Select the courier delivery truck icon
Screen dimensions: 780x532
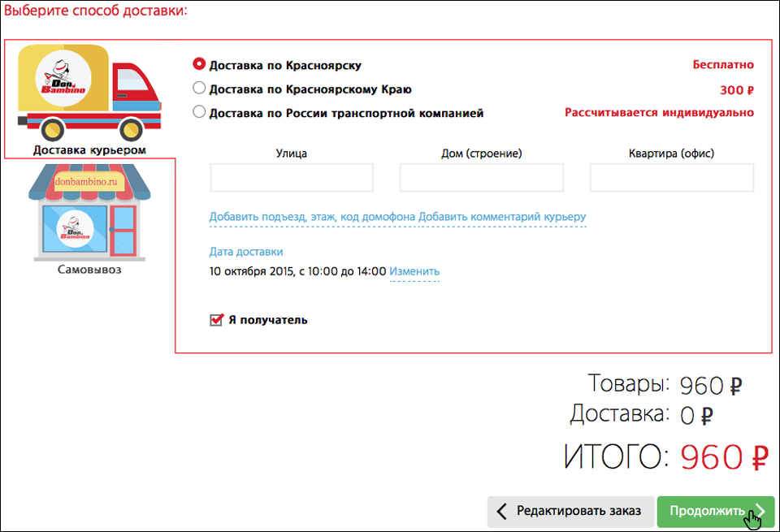[x=89, y=93]
